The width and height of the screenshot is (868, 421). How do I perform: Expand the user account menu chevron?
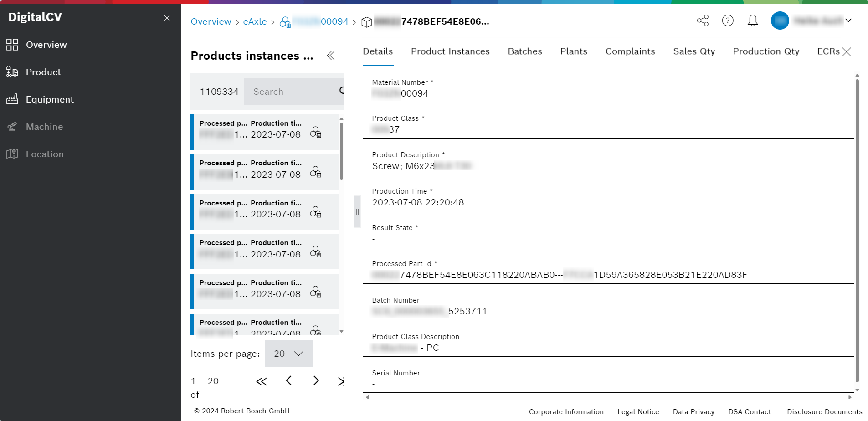(x=848, y=21)
